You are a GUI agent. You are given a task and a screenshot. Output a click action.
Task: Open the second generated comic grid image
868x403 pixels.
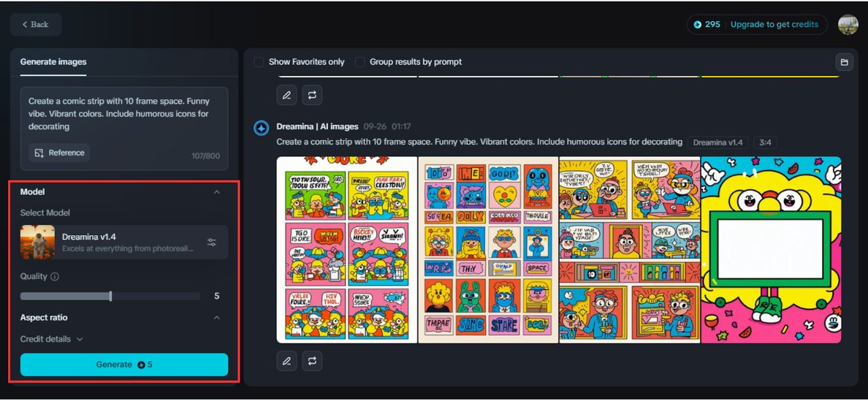click(488, 250)
